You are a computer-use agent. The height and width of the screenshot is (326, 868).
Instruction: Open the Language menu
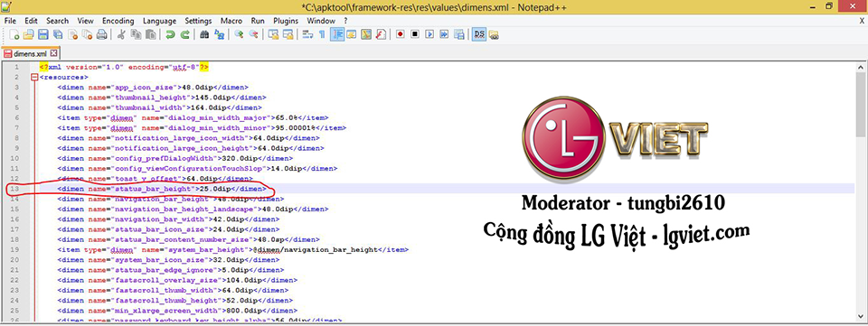pos(159,21)
